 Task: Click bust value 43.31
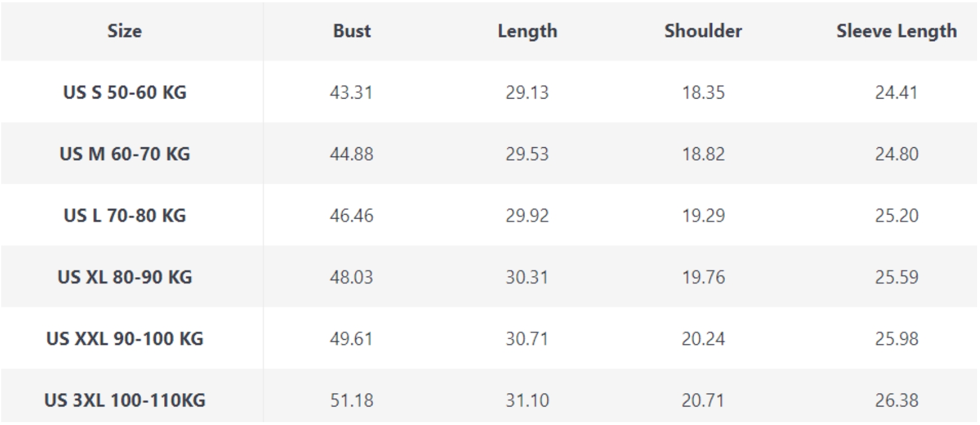[351, 92]
